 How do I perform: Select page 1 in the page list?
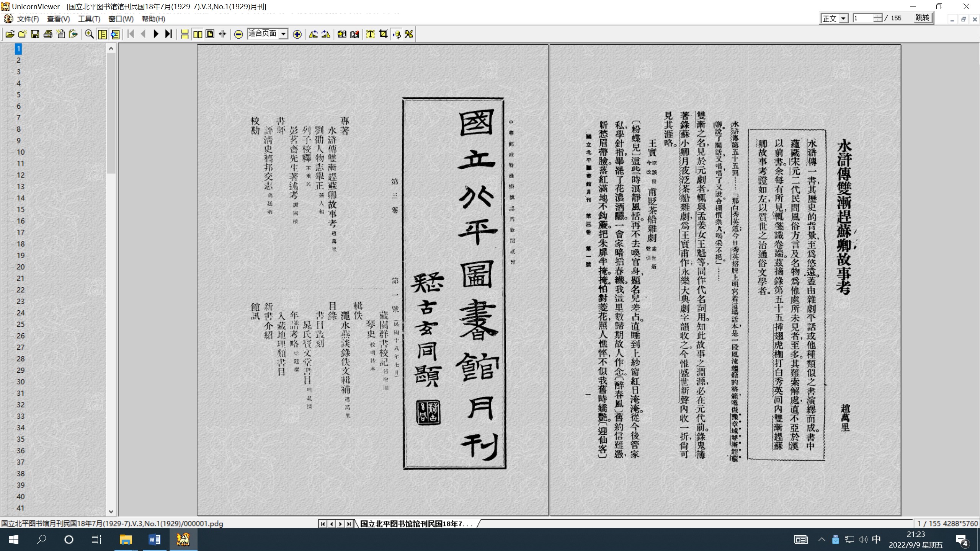click(18, 49)
